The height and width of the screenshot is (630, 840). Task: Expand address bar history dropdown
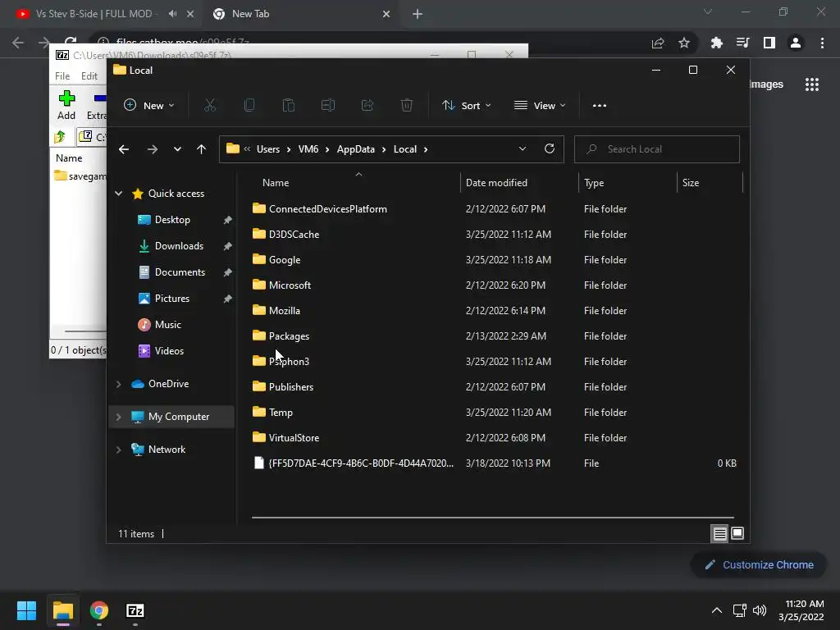coord(523,149)
